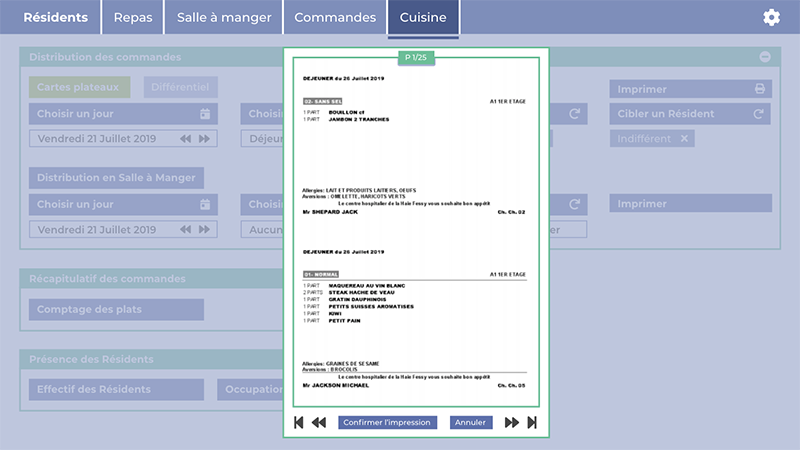
Task: Click refresh icon on Cibler un Résident
Action: (759, 114)
